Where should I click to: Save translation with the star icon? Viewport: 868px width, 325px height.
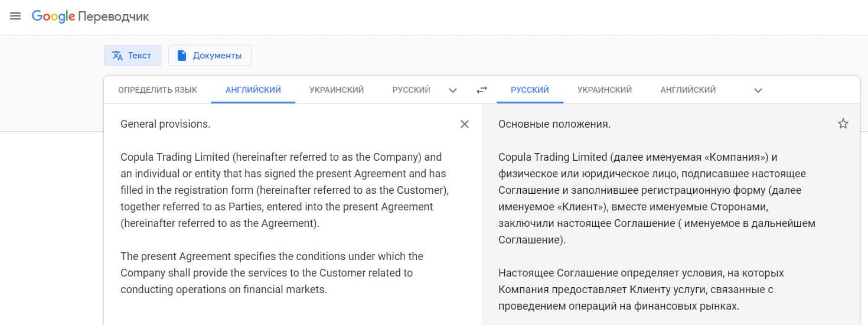click(x=843, y=124)
